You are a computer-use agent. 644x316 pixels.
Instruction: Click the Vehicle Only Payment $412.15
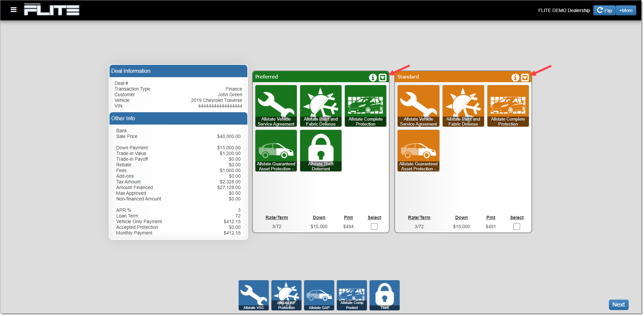coord(232,221)
